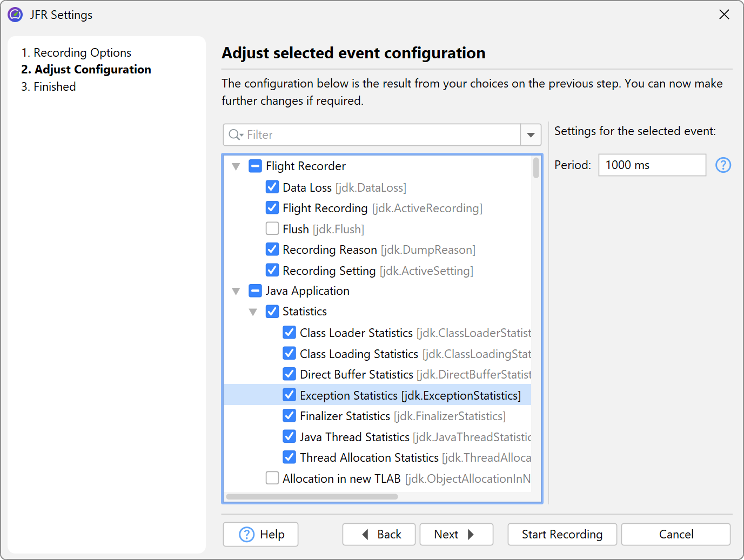This screenshot has width=744, height=560.
Task: Click the help icon next to Period
Action: (723, 165)
